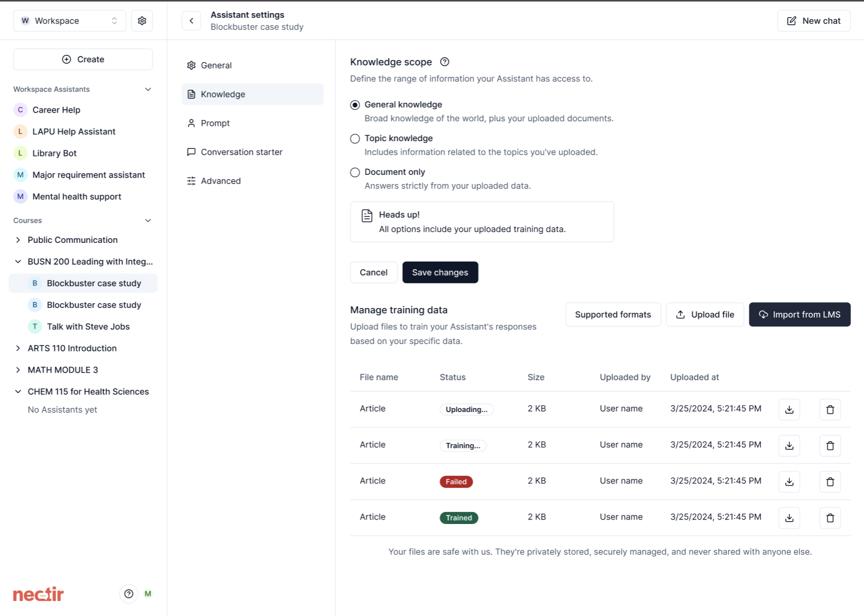Delete the Article file with Training status

pyautogui.click(x=830, y=446)
